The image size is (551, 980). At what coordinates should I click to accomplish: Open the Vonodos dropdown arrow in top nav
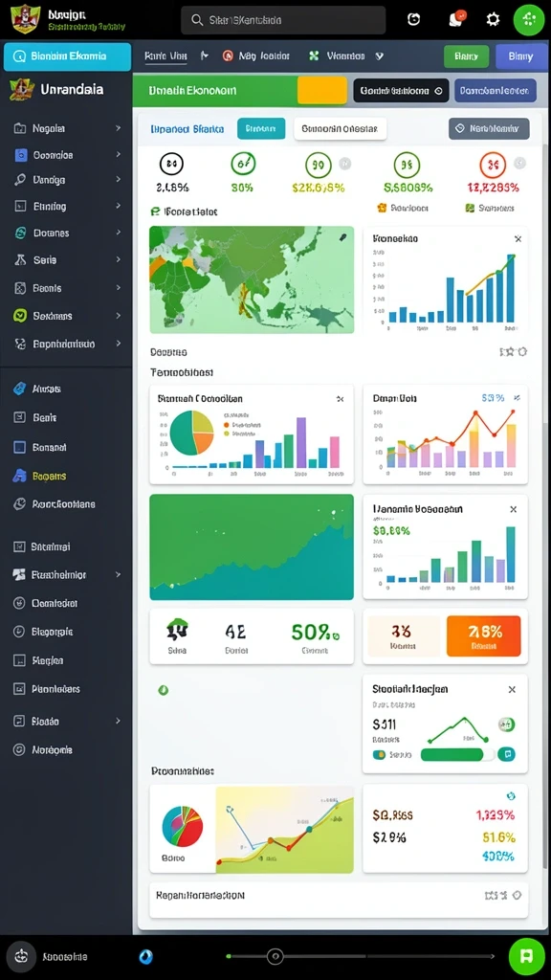(x=379, y=56)
